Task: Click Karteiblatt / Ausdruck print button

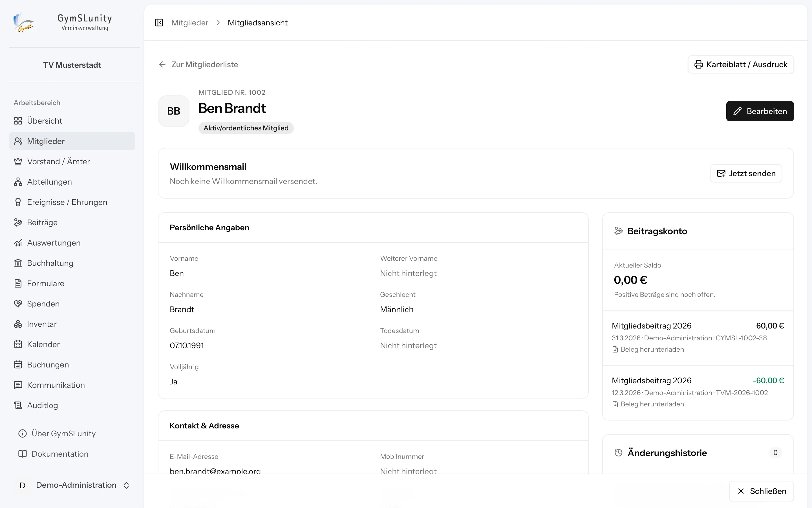Action: pos(741,64)
